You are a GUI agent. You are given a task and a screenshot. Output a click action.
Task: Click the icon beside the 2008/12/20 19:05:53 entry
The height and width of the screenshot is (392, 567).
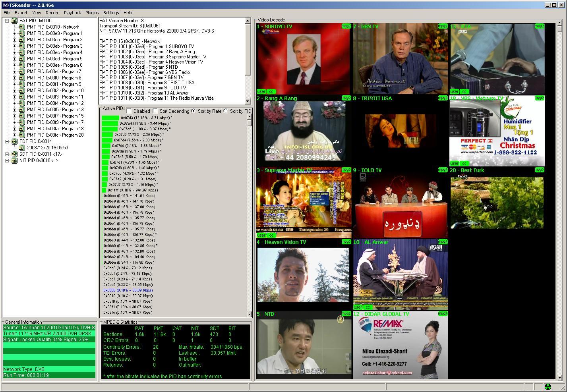click(22, 148)
